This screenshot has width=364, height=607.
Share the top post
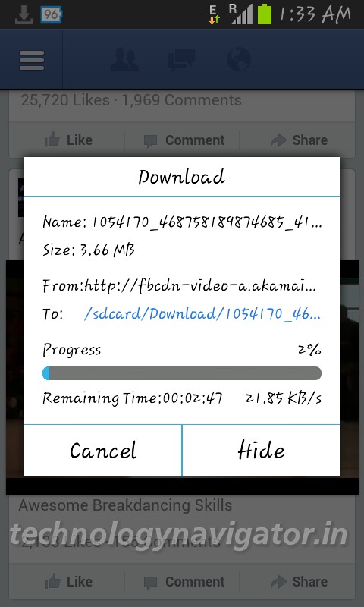[x=299, y=140]
